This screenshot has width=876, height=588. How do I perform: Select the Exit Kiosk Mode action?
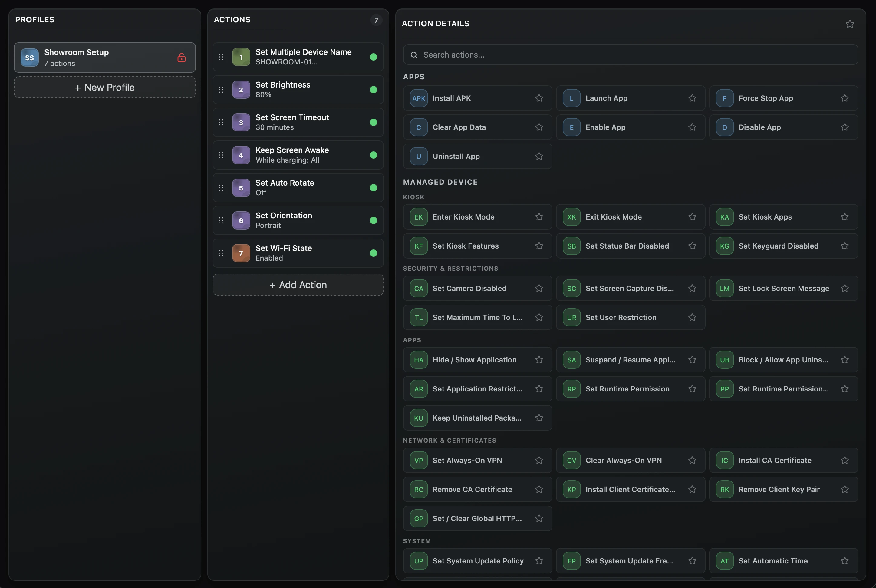coord(630,217)
